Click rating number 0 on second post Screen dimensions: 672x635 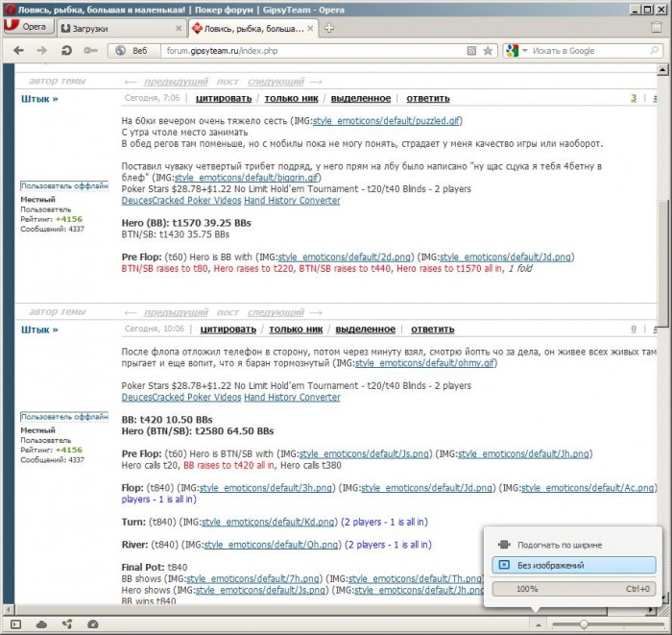pos(634,329)
